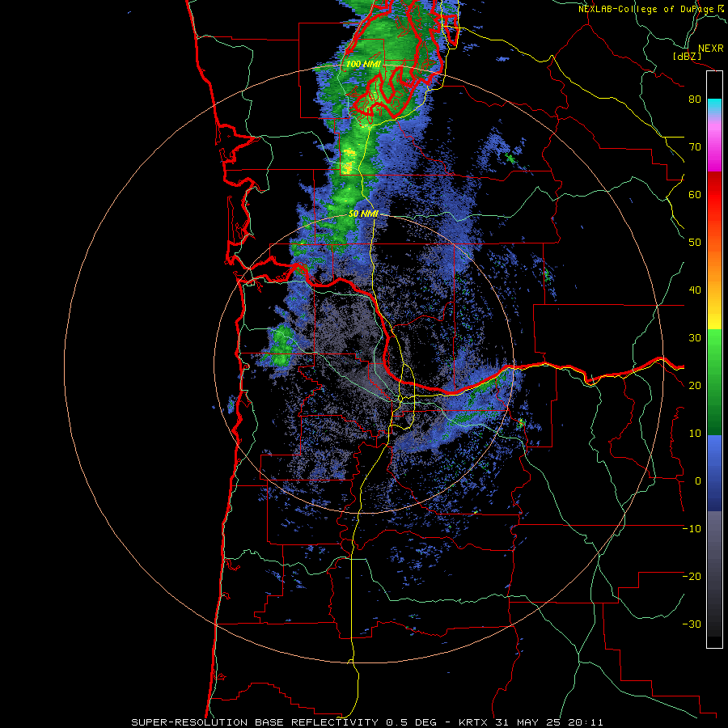Pick the red 60 dBZ band on colorbar
Viewport: 728px width, 728px height.
tap(714, 194)
